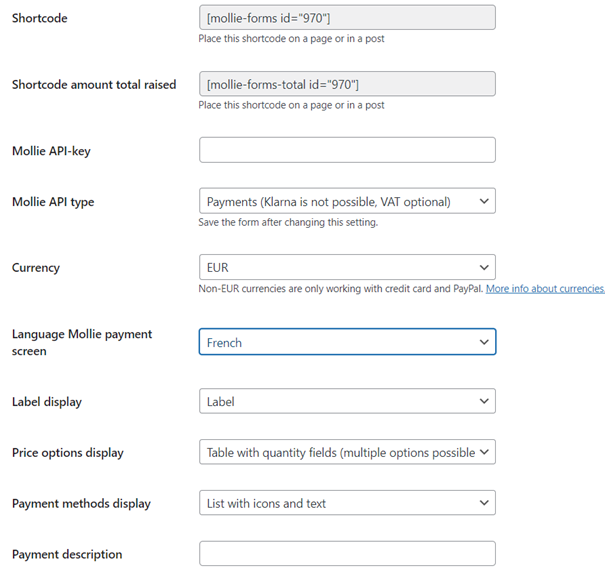Viewport: 605px width, 568px height.
Task: Click the Mollie API type label
Action: pos(53,202)
